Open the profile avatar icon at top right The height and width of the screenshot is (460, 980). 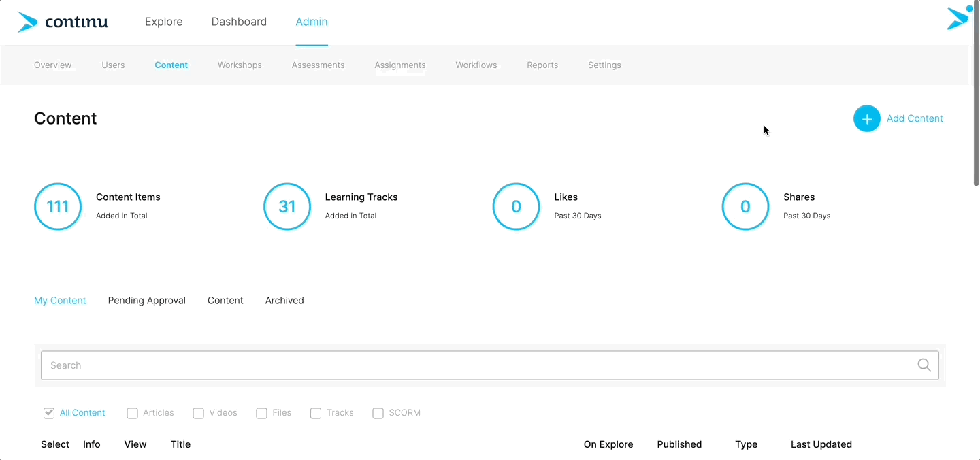click(959, 18)
